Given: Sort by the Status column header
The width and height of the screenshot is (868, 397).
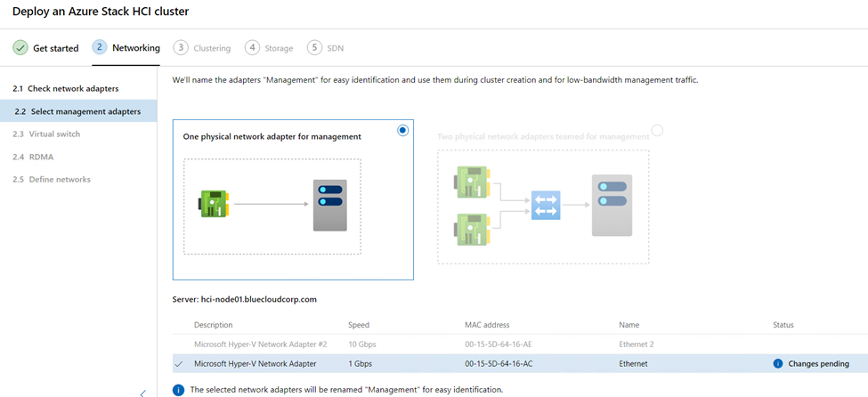Looking at the screenshot, I should (783, 325).
